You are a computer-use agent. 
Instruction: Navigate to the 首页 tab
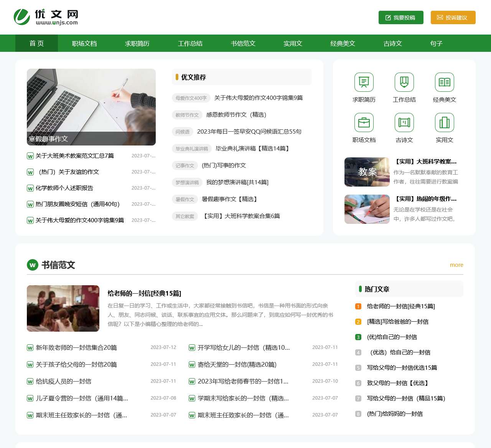(x=36, y=43)
